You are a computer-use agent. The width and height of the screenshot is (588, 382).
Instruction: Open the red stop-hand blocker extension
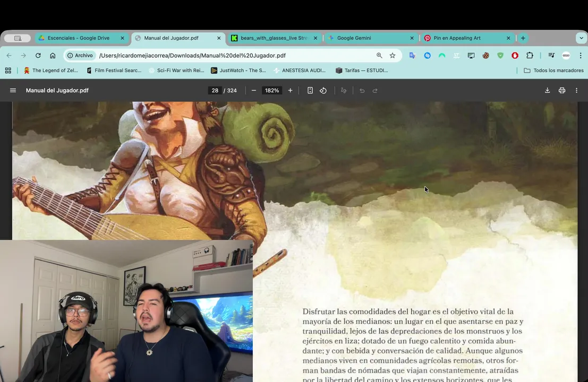(515, 55)
